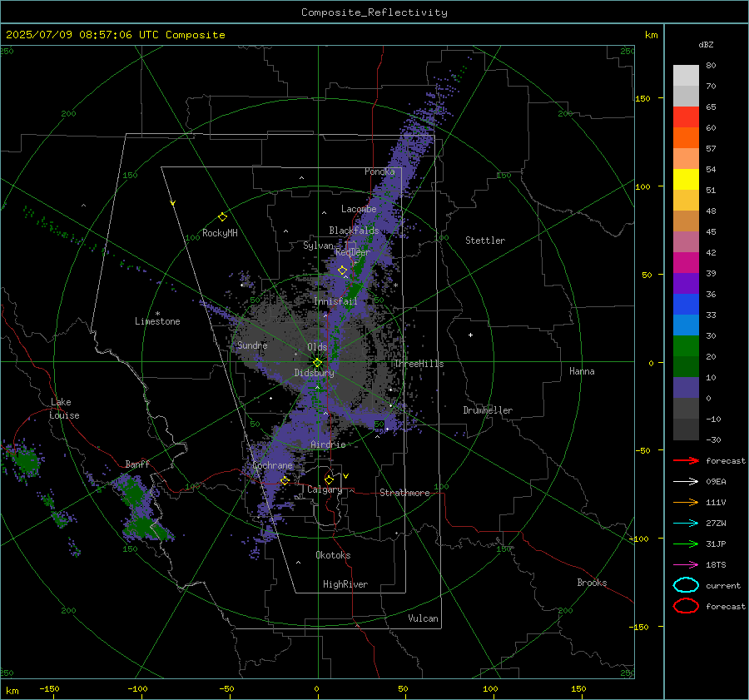Click the Drumheller label
The image size is (749, 700).
[x=488, y=410]
